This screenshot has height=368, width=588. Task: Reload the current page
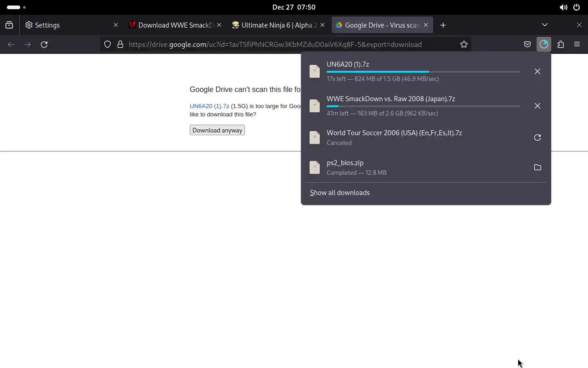tap(44, 44)
